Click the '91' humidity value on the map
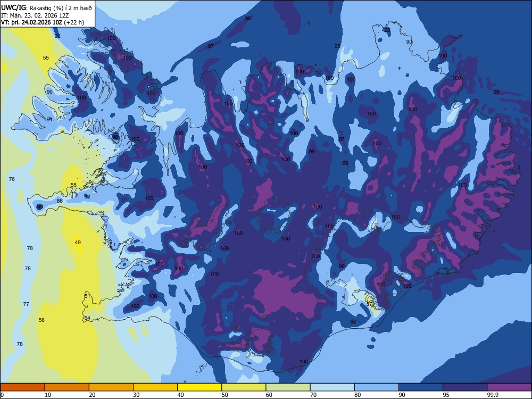The height and width of the screenshot is (399, 532). click(49, 119)
